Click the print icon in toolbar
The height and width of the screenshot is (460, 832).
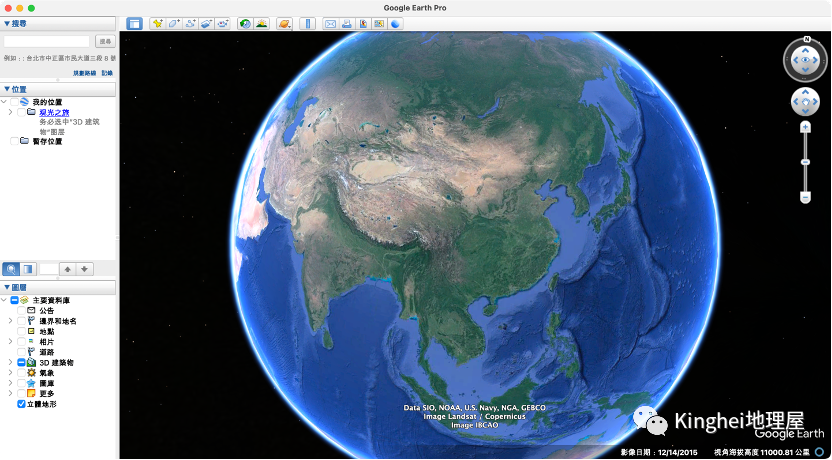point(346,23)
